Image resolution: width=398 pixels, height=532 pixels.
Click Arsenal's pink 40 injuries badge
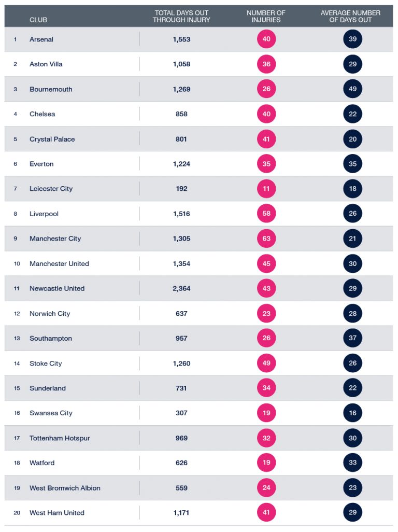tap(266, 39)
